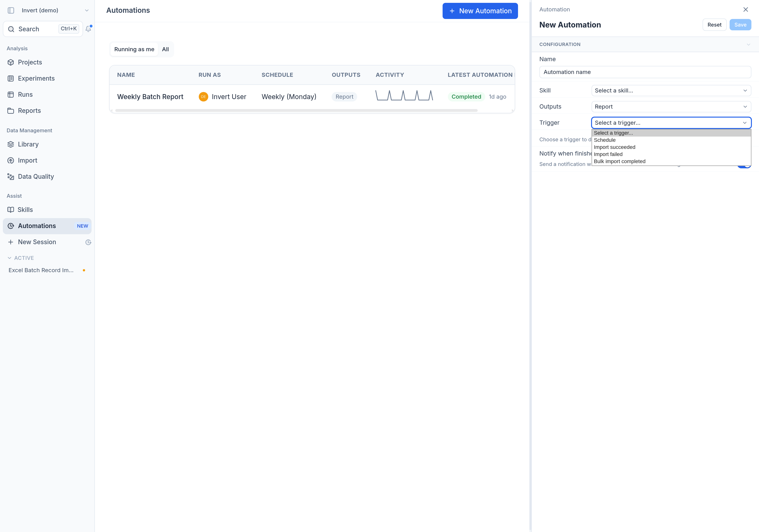Switch to the All tab
Viewport: 759px width, 532px height.
pyautogui.click(x=165, y=49)
